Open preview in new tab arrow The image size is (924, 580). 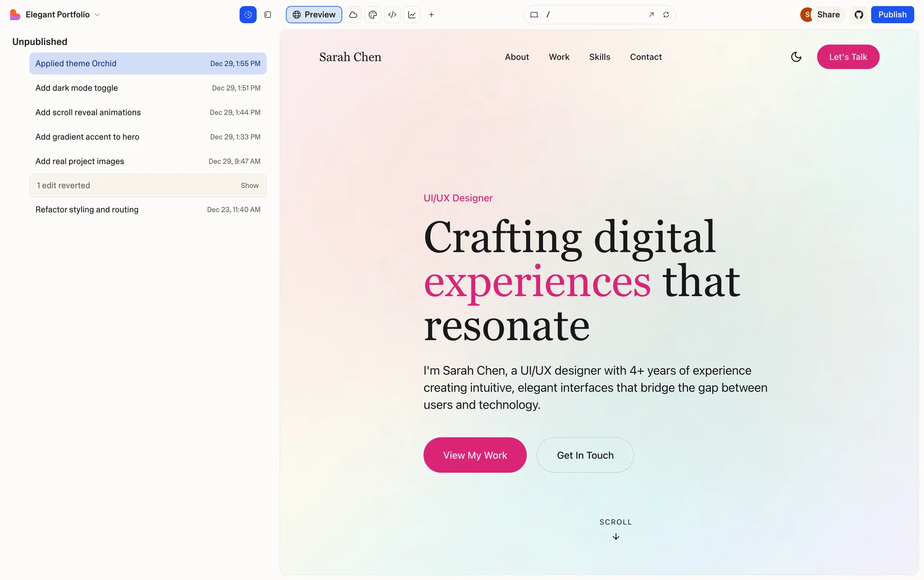651,14
